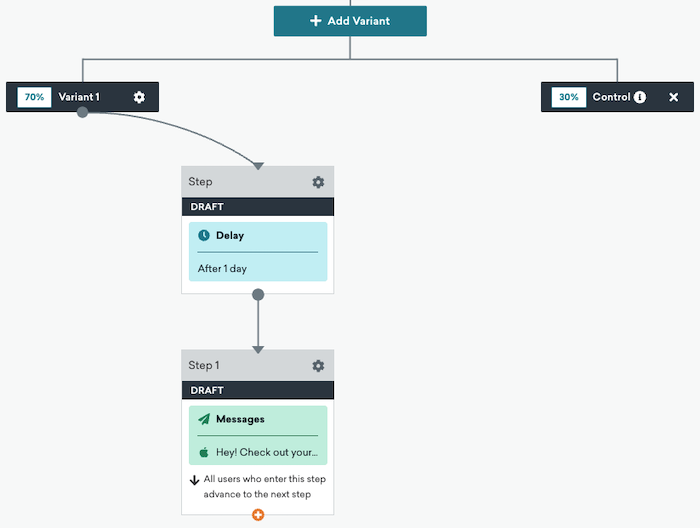The image size is (700, 528).
Task: Click the Control info icon
Action: [x=640, y=97]
